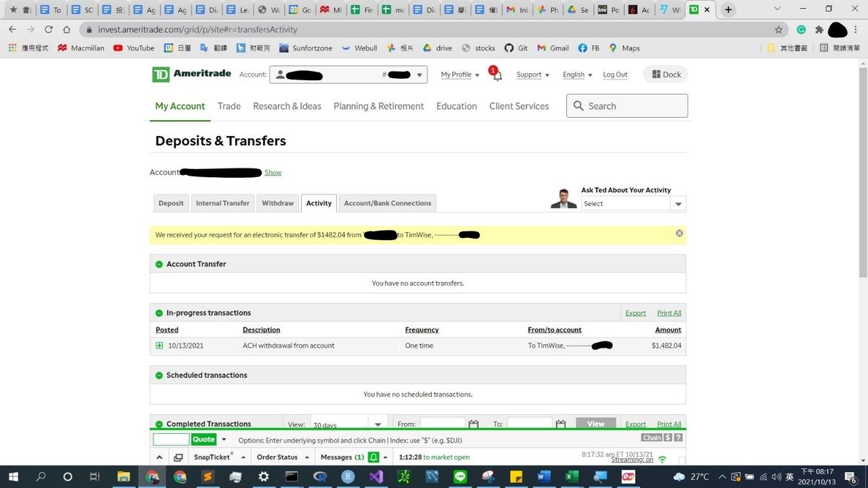Open the Support menu
The image size is (868, 488).
(x=532, y=74)
